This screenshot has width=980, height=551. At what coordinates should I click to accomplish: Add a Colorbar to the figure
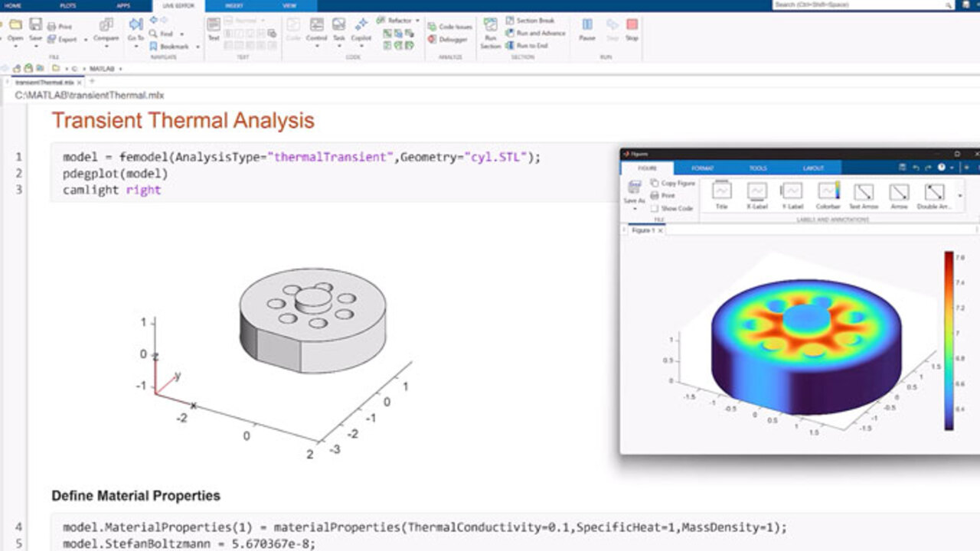tap(828, 195)
